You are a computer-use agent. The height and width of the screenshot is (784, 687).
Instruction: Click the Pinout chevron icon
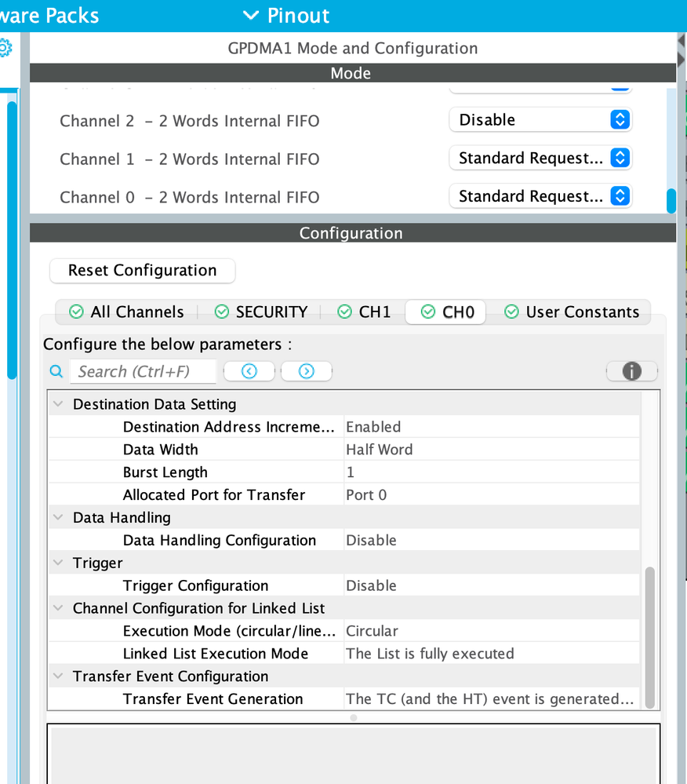pos(250,16)
